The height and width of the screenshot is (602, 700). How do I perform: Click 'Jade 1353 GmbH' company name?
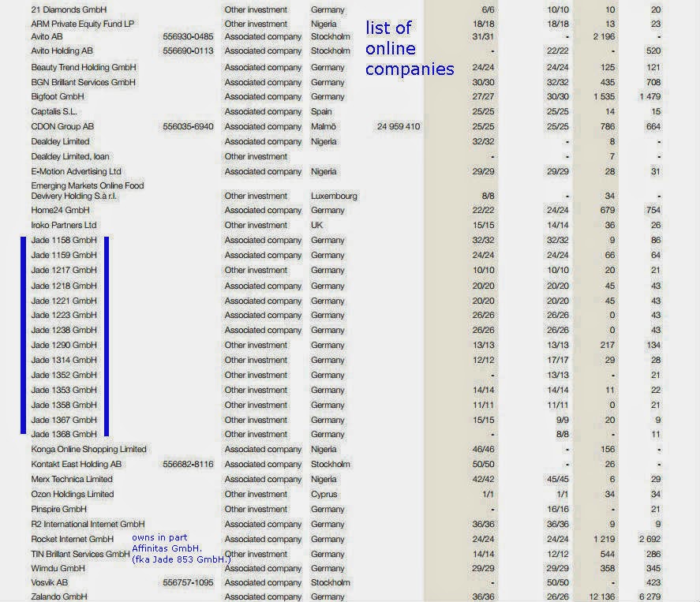(x=64, y=390)
